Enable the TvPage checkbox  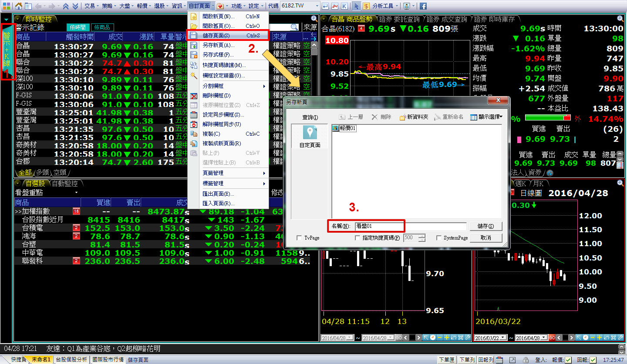(x=299, y=238)
